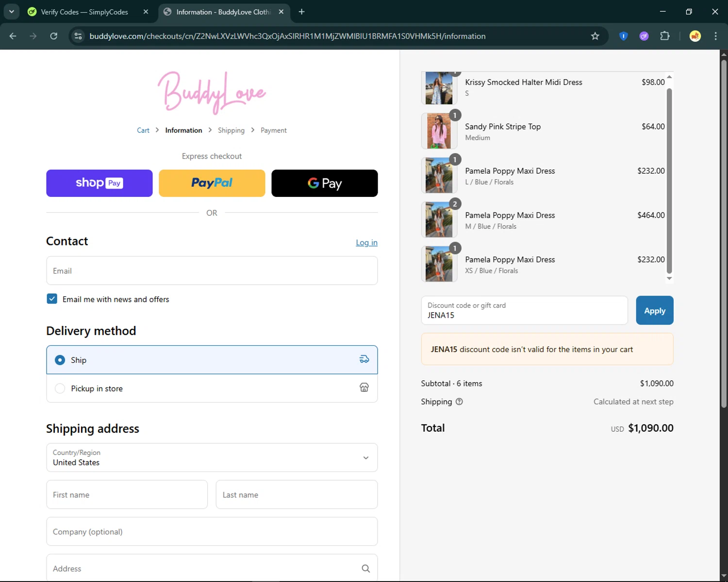The height and width of the screenshot is (582, 728).
Task: Open site information icon in address bar
Action: [78, 36]
